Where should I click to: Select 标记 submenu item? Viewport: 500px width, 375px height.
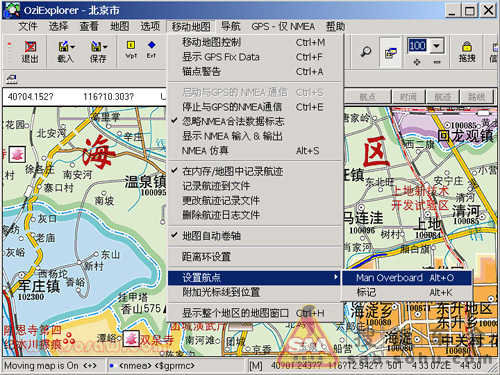tap(407, 292)
